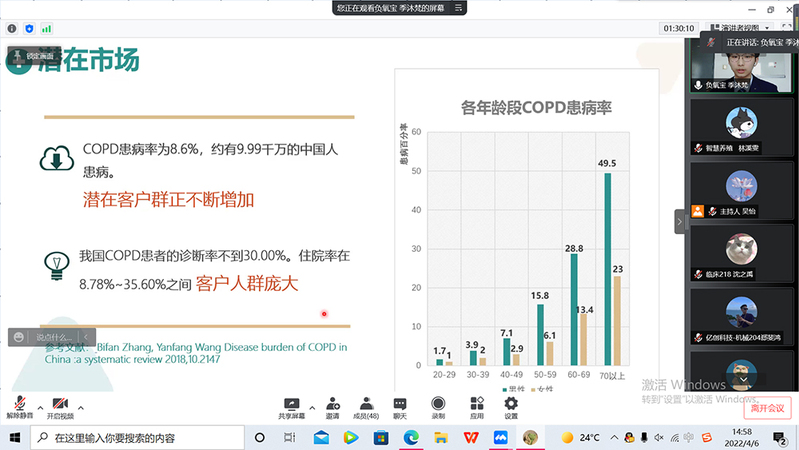Open weather widget showing 24°C
This screenshot has width=799, height=450.
580,437
